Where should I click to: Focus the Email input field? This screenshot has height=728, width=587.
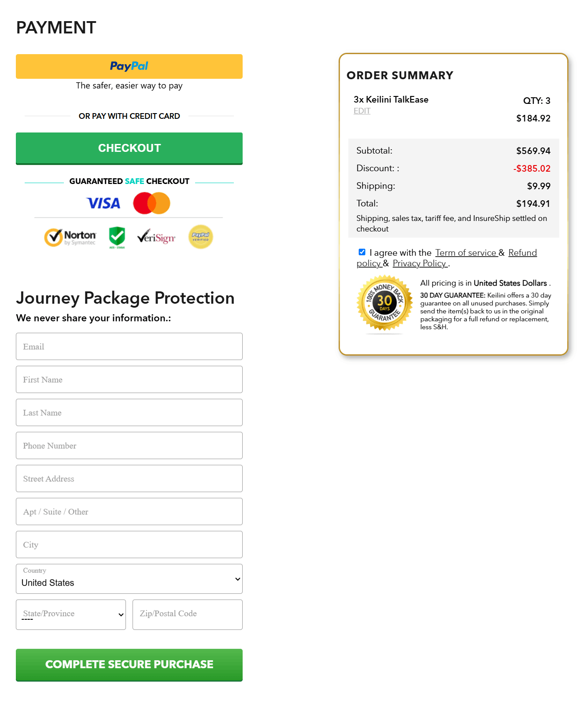[129, 346]
